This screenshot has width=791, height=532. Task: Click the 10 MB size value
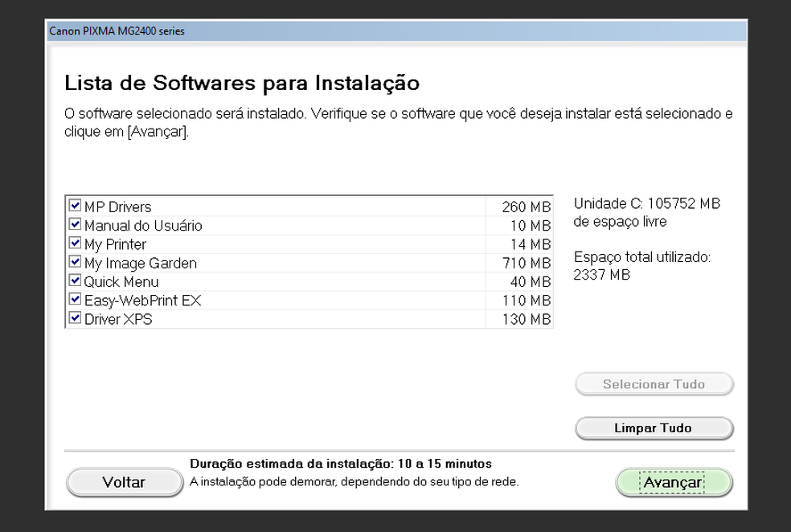coord(531,225)
